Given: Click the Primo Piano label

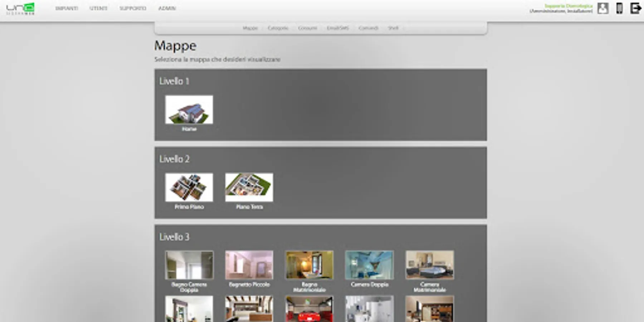Looking at the screenshot, I should (189, 207).
